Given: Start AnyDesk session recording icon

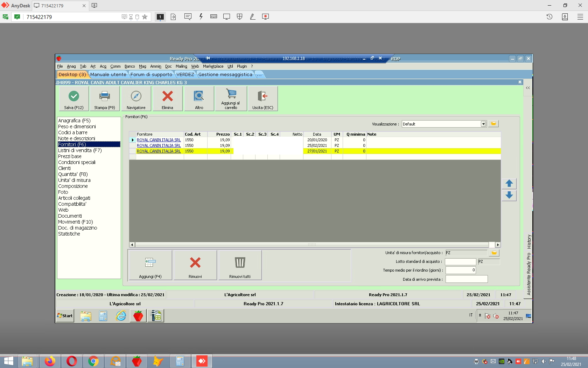Looking at the screenshot, I should tap(265, 16).
